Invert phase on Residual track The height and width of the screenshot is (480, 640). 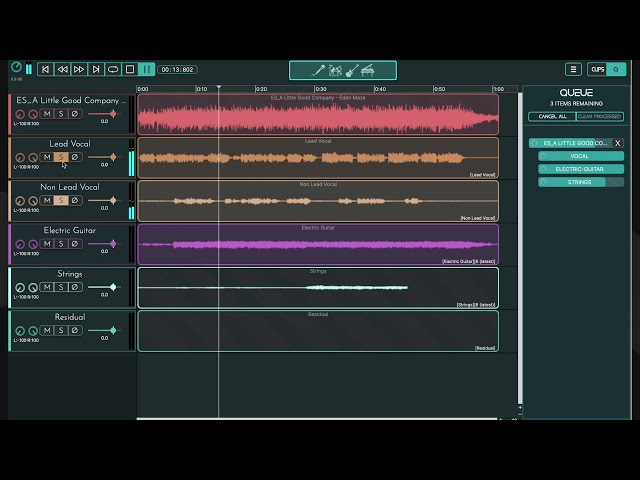click(x=75, y=330)
